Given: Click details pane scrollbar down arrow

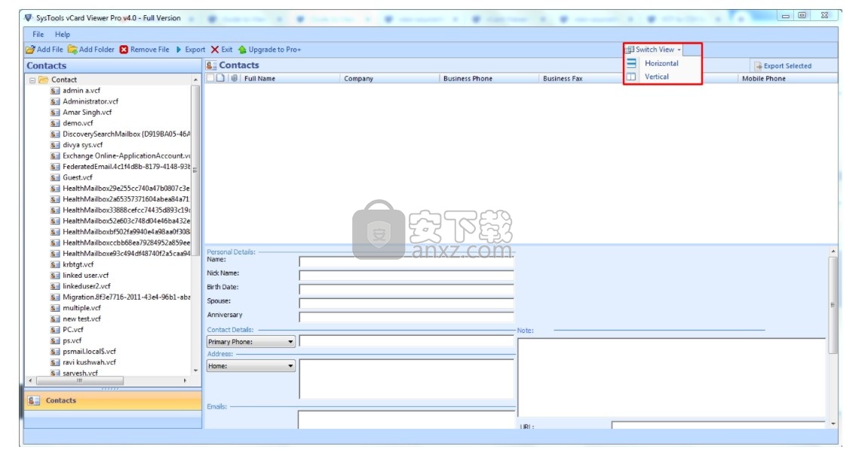Looking at the screenshot, I should coord(833,423).
